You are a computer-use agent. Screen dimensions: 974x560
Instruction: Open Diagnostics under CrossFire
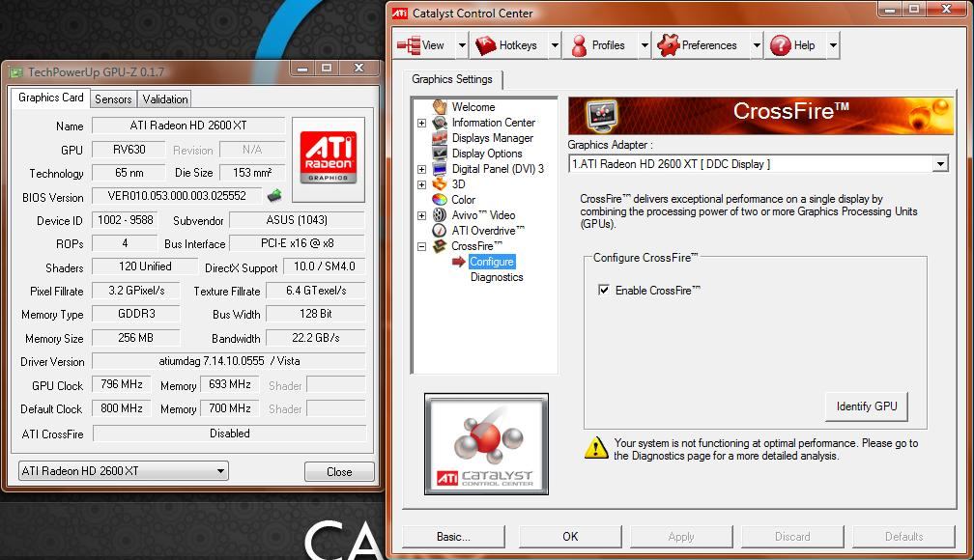497,277
